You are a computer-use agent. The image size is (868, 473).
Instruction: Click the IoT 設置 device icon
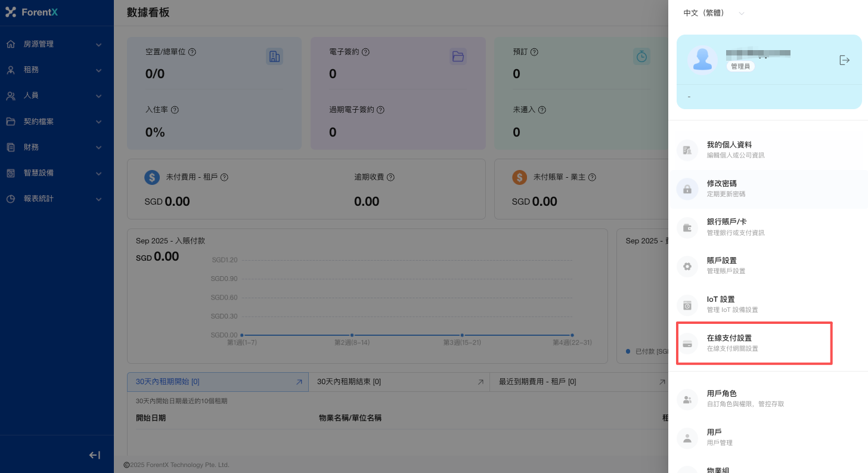(687, 305)
